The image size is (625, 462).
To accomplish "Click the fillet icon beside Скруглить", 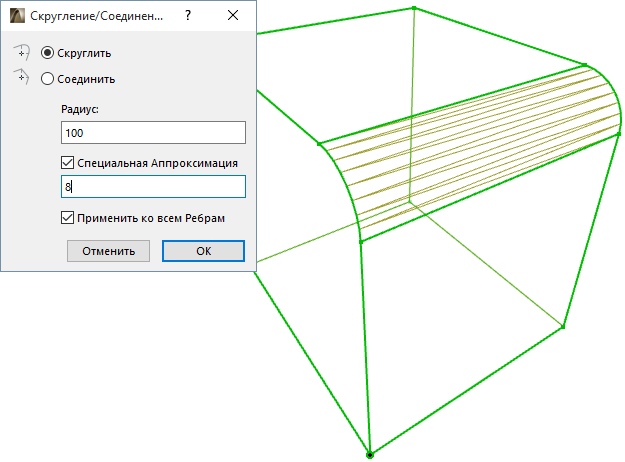I will (22, 53).
